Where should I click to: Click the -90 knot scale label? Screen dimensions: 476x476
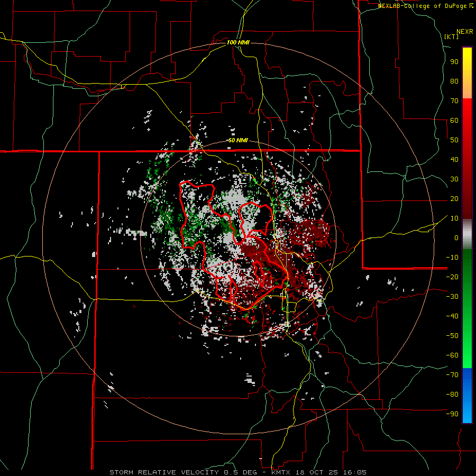pyautogui.click(x=452, y=414)
